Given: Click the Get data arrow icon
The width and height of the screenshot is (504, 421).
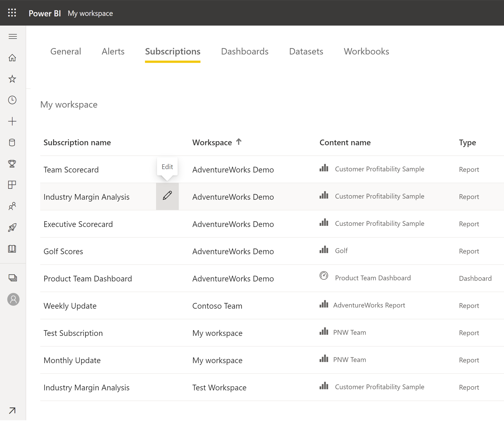Looking at the screenshot, I should tap(12, 411).
